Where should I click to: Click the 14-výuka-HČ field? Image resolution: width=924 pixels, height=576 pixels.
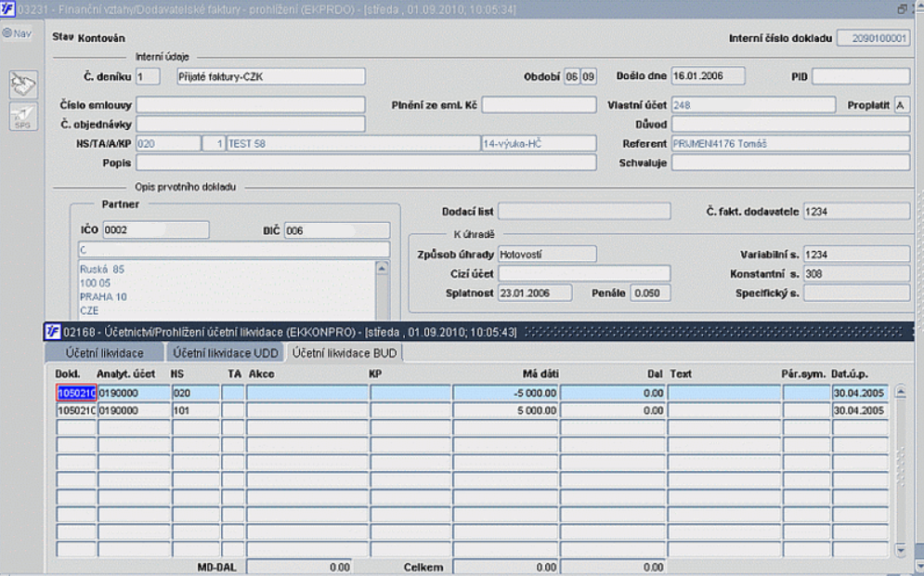pyautogui.click(x=539, y=143)
